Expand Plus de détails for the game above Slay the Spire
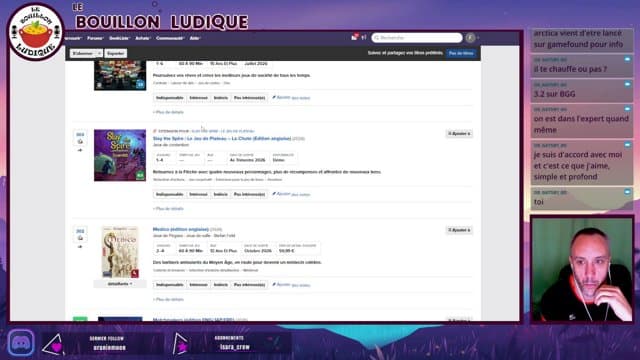 pyautogui.click(x=168, y=112)
